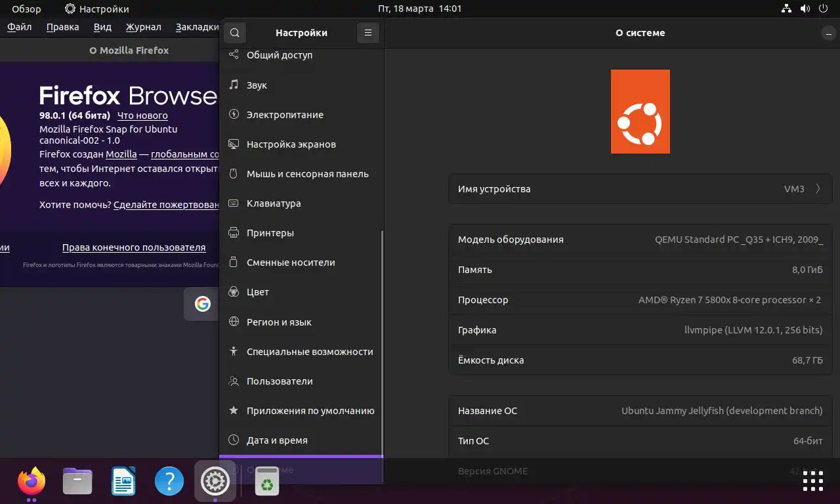Click the power icon in top bar

click(824, 9)
